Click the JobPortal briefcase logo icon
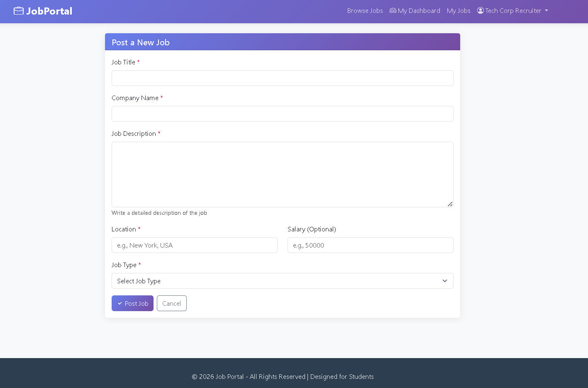This screenshot has width=588, height=388. click(x=19, y=11)
